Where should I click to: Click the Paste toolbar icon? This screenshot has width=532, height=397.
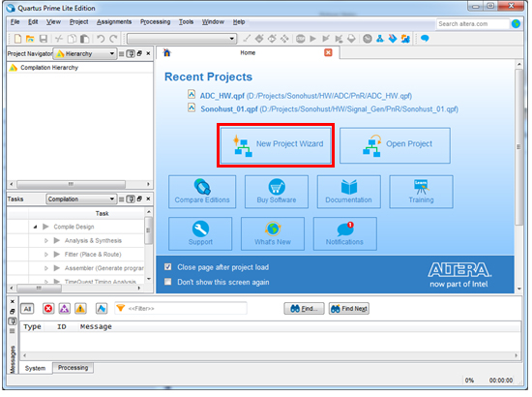tap(84, 39)
